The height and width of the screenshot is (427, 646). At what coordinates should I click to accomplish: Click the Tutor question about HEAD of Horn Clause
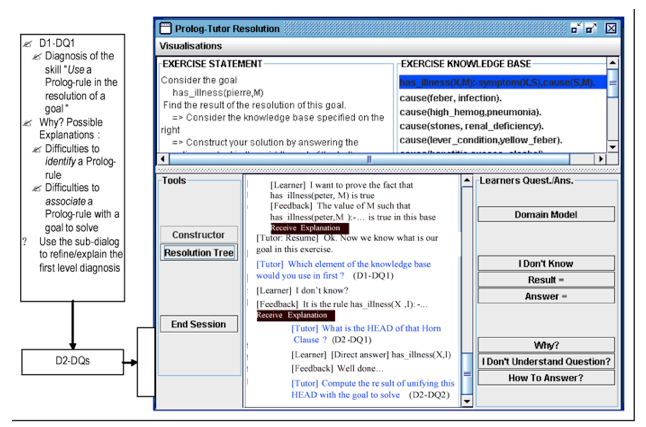pos(366,334)
